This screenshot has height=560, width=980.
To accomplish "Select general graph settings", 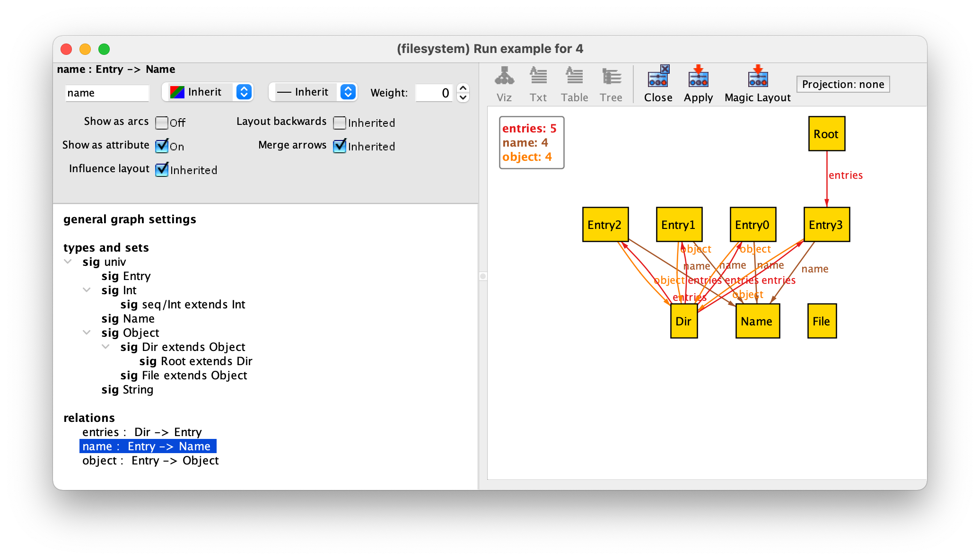I will coord(130,219).
